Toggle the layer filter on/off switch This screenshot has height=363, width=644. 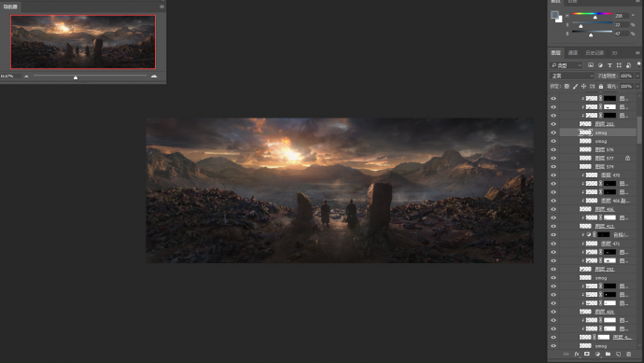(x=638, y=64)
